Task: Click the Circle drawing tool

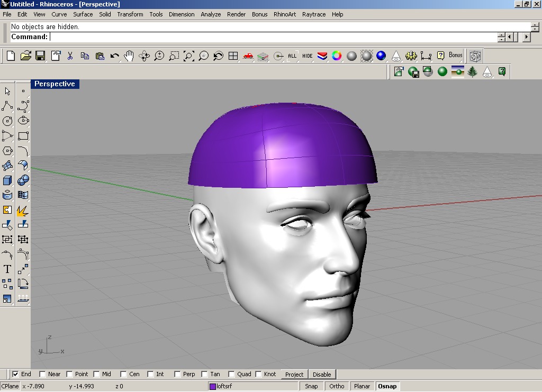Action: pos(7,121)
